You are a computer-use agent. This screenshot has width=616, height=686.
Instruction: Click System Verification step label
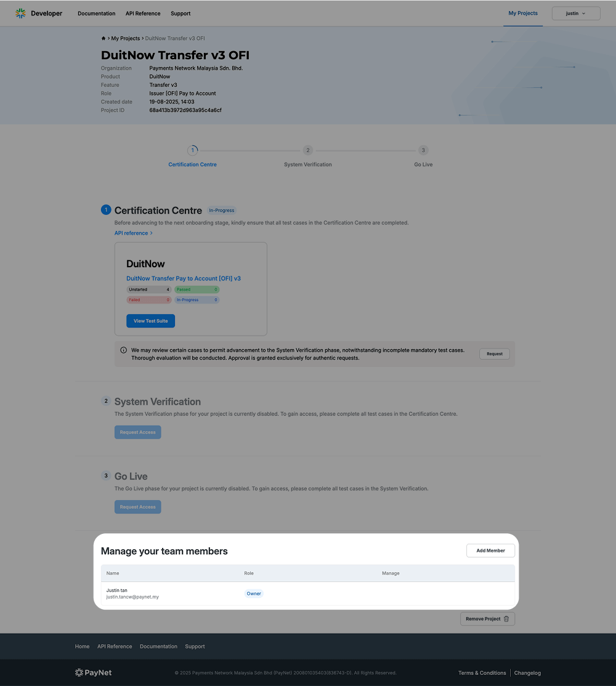click(x=308, y=164)
